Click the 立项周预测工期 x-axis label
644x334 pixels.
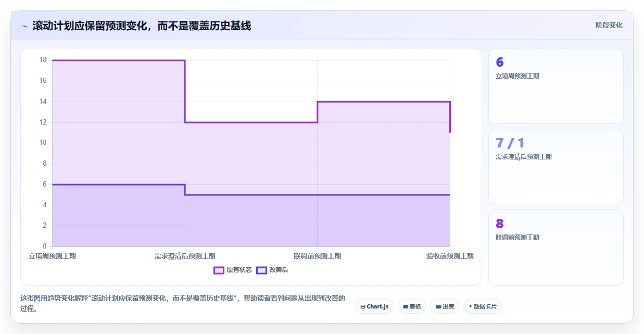tap(52, 256)
